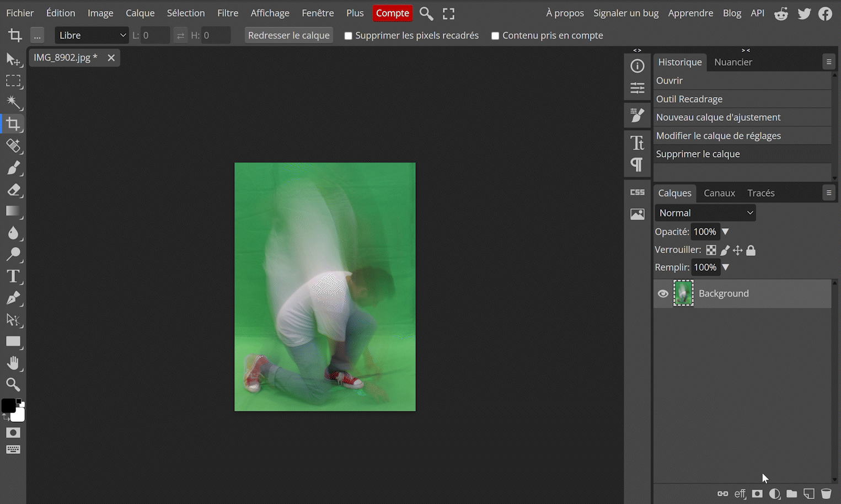
Task: Enable Contenu pris en compte checkbox
Action: click(495, 36)
